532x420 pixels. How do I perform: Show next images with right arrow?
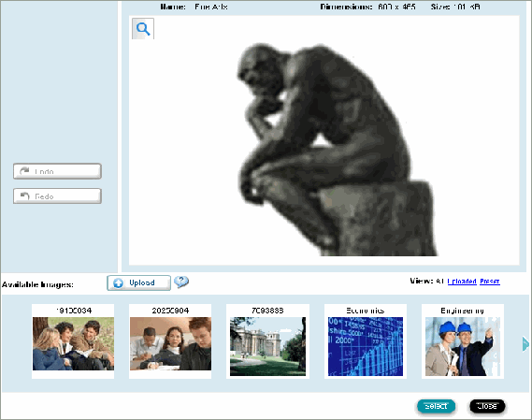(x=525, y=344)
